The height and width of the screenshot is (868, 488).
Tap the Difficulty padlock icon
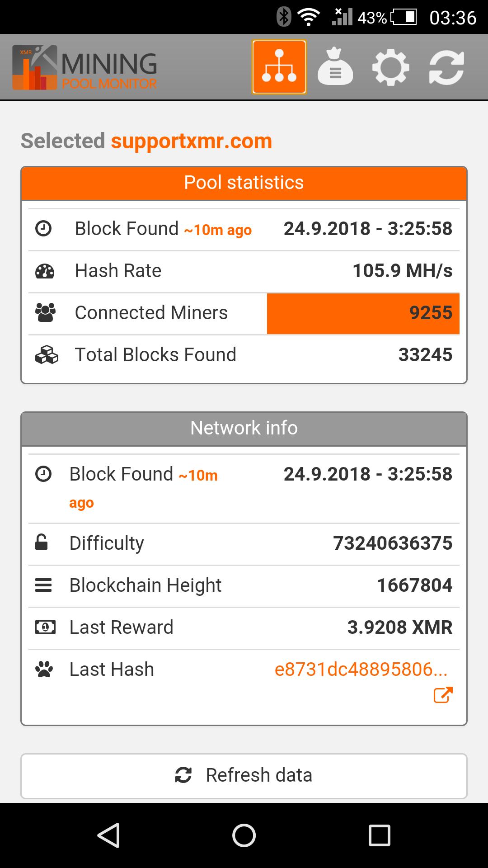42,542
